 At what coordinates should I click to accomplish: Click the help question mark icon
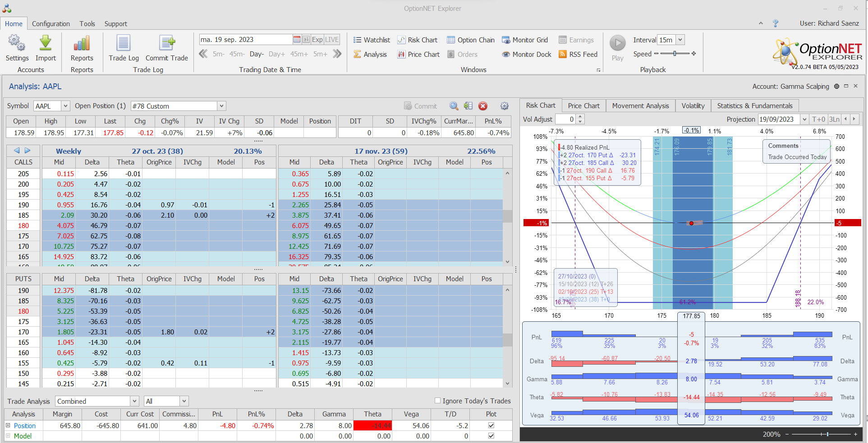[x=776, y=23]
